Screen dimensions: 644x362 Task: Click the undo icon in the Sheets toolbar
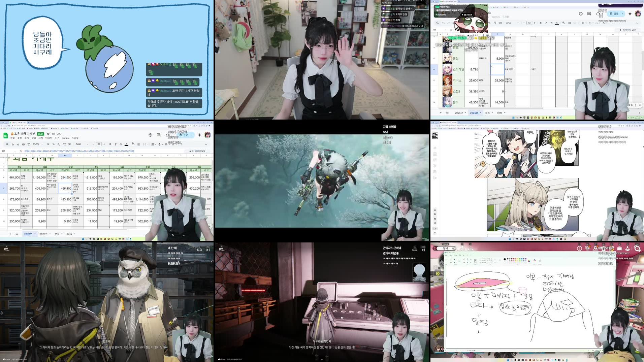[13, 144]
